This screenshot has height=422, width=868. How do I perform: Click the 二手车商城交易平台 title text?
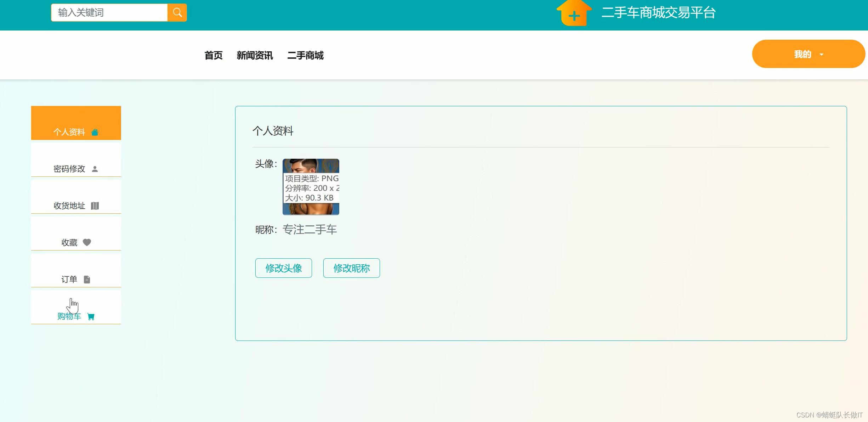pyautogui.click(x=658, y=13)
